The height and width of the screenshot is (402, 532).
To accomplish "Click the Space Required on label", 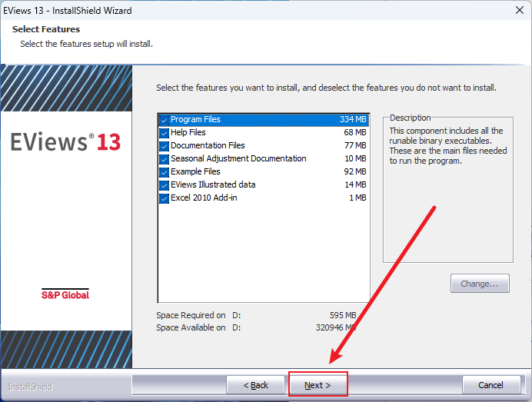I will (x=191, y=315).
